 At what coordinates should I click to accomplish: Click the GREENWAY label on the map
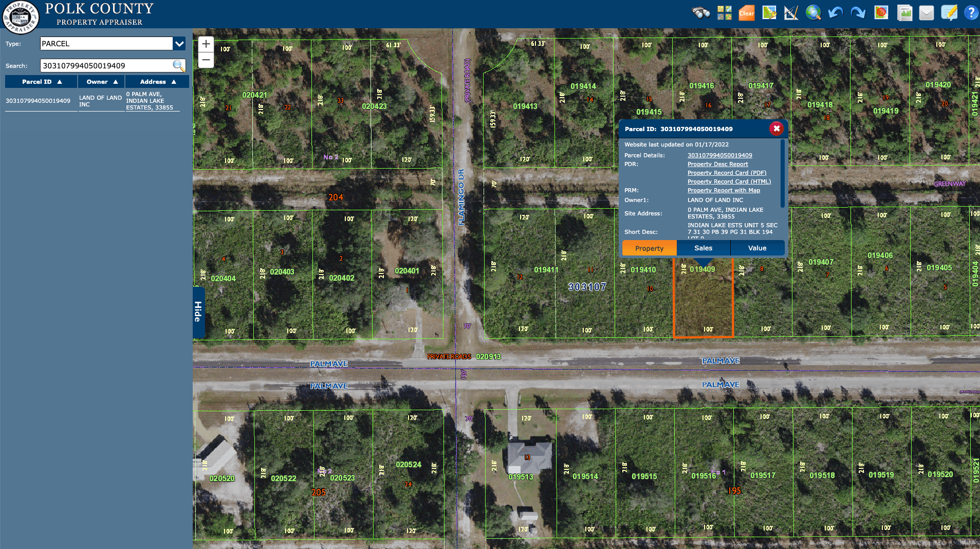point(950,184)
